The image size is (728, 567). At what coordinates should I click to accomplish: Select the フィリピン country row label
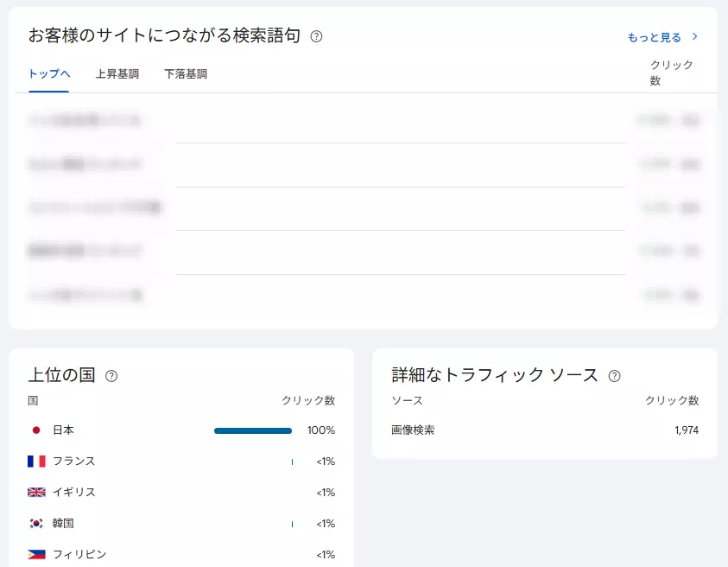point(79,554)
